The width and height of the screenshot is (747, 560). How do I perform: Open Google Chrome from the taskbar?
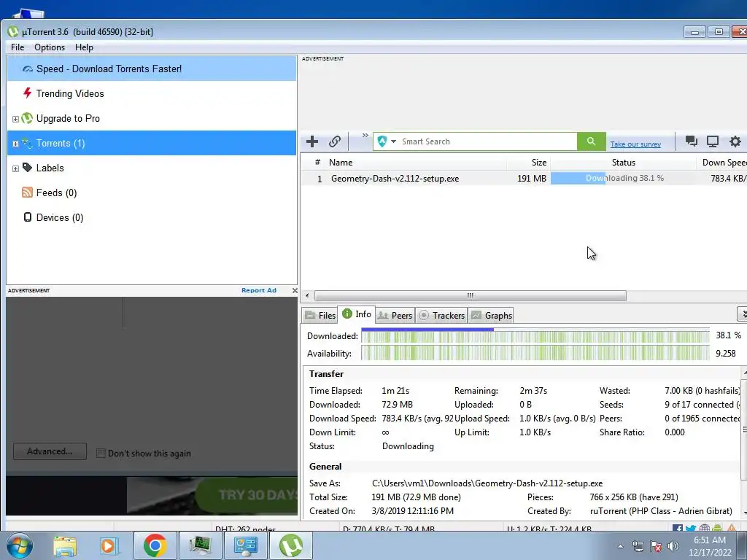pyautogui.click(x=155, y=545)
